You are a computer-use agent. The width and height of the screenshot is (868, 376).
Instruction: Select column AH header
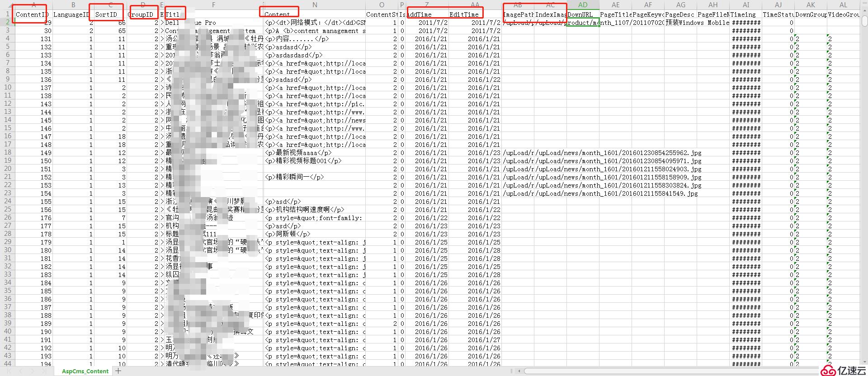[x=713, y=5]
